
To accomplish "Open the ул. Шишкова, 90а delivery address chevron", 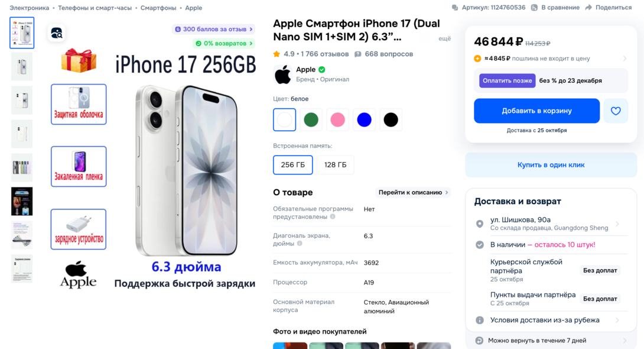I will tap(617, 224).
